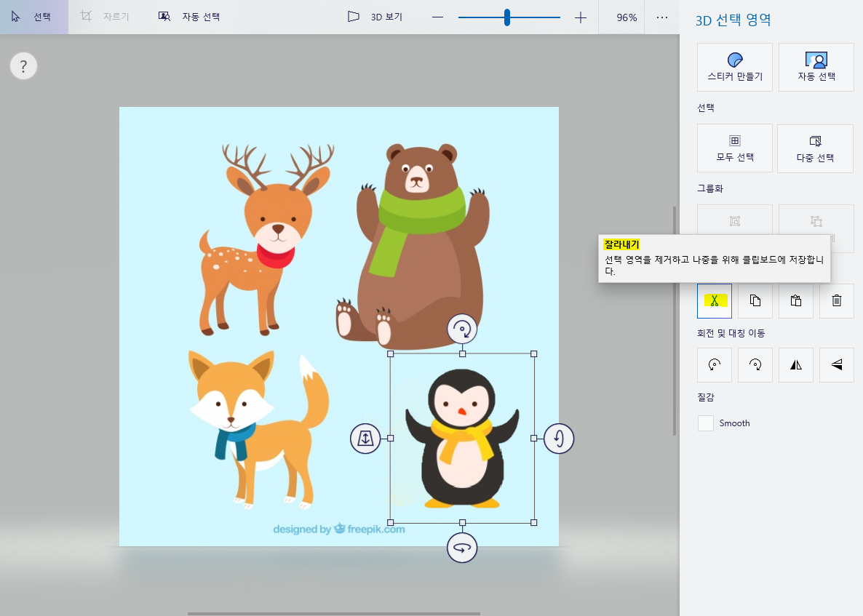Click the Smooth texture swatch
This screenshot has height=616, width=863.
pyautogui.click(x=706, y=423)
